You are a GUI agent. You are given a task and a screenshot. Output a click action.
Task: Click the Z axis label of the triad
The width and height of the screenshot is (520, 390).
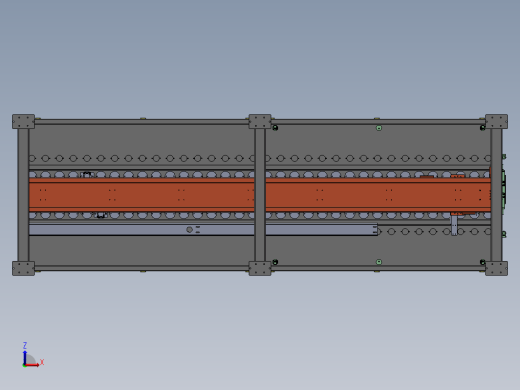tap(25, 345)
